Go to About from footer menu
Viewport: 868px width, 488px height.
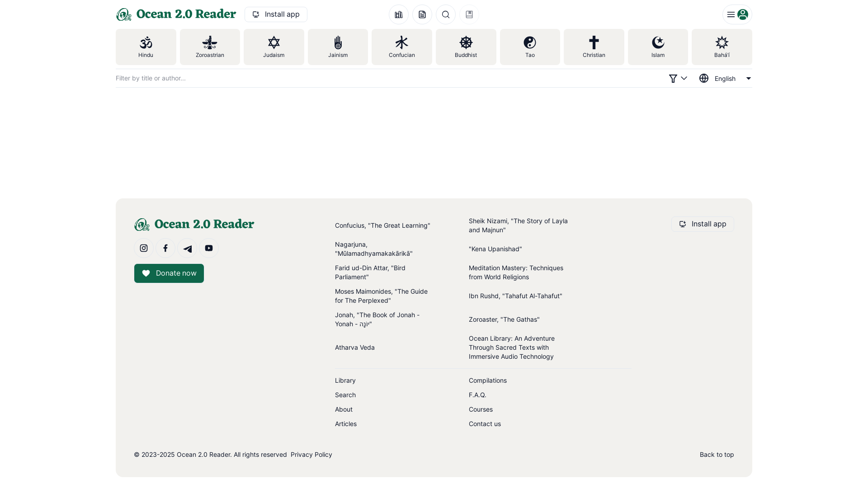point(344,409)
